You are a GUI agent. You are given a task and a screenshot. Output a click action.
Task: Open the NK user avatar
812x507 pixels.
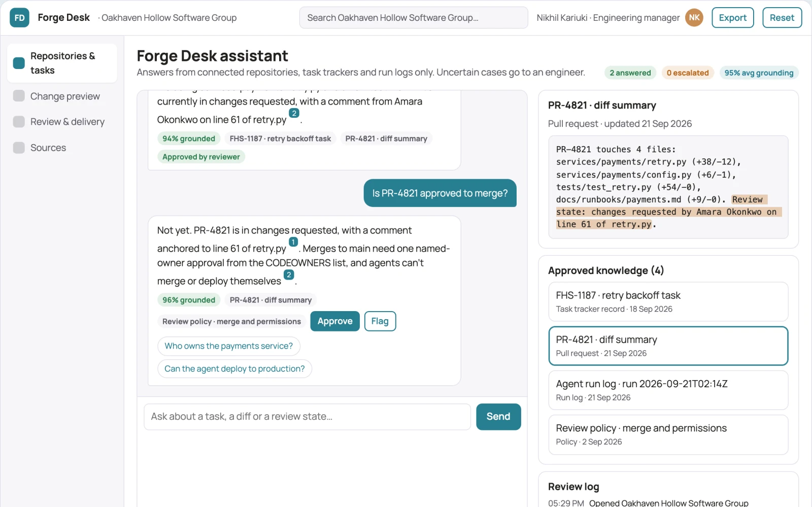694,18
